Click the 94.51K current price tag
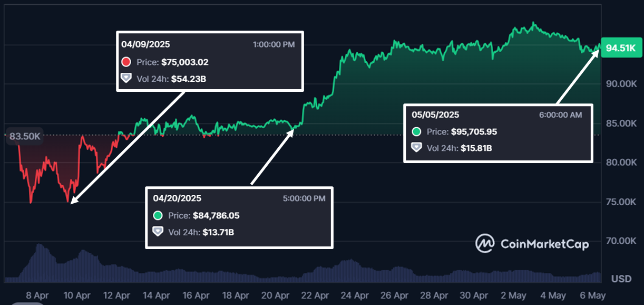The image size is (644, 305). pyautogui.click(x=621, y=49)
